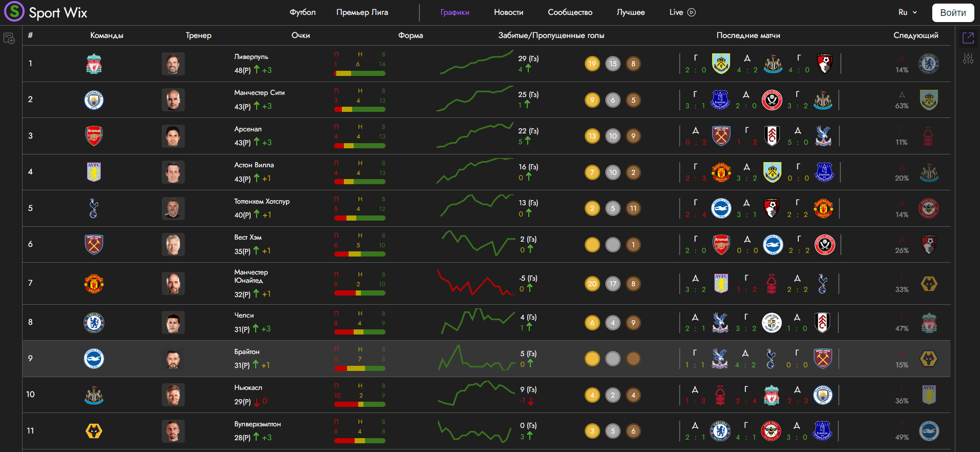Click Liverpool's bronze 8 badge
This screenshot has width=980, height=452.
(x=633, y=64)
